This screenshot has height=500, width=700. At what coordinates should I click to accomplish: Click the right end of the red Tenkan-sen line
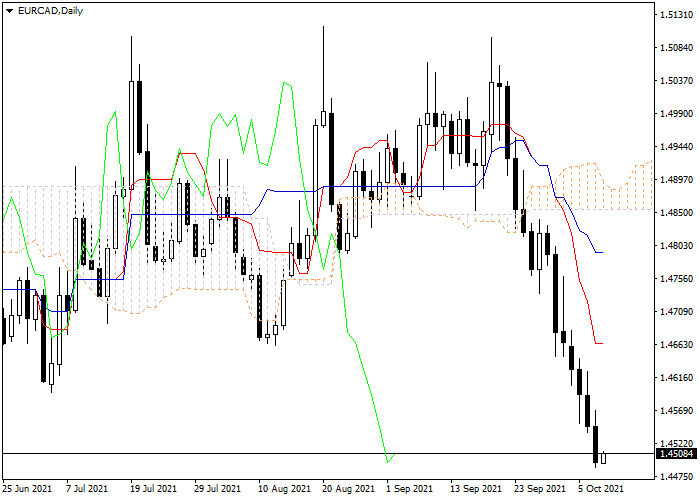[602, 343]
